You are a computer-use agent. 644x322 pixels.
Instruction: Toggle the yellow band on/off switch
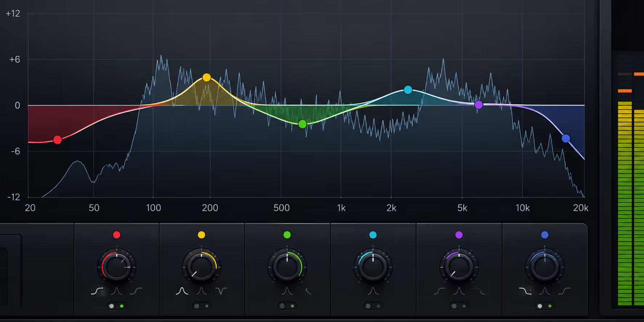[201, 306]
